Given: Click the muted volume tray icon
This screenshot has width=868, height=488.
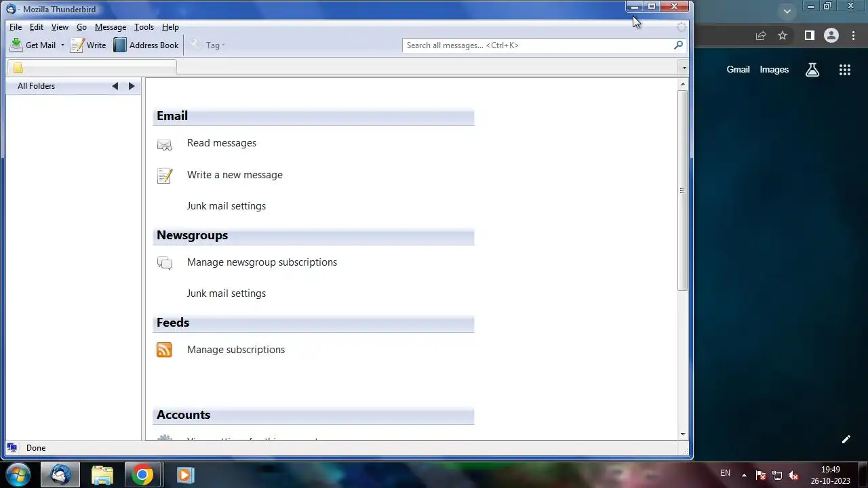Looking at the screenshot, I should [793, 475].
